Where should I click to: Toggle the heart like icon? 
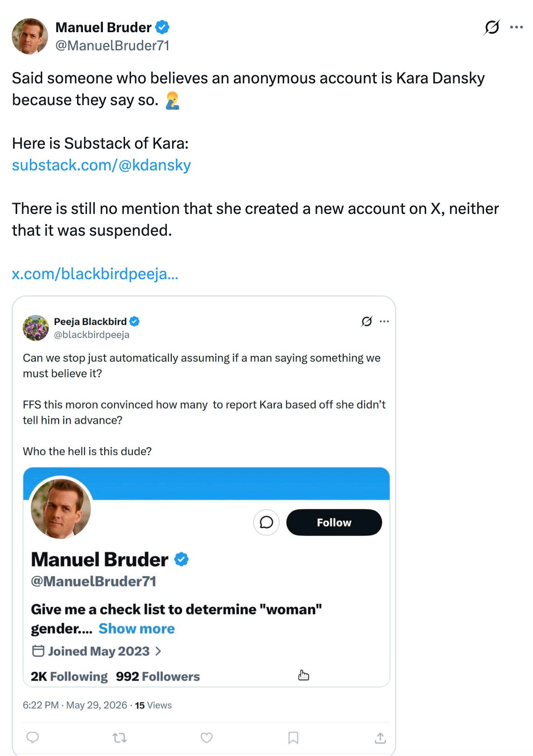click(207, 738)
